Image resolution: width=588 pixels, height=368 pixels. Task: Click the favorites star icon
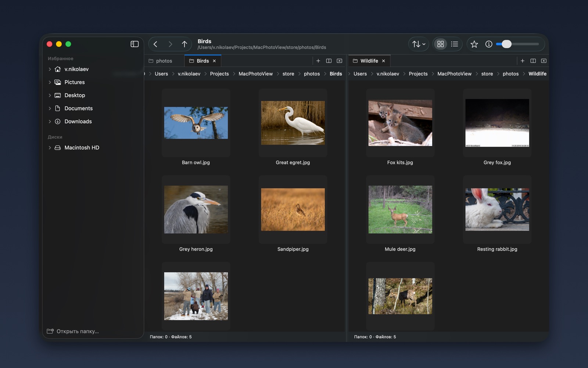tap(474, 44)
